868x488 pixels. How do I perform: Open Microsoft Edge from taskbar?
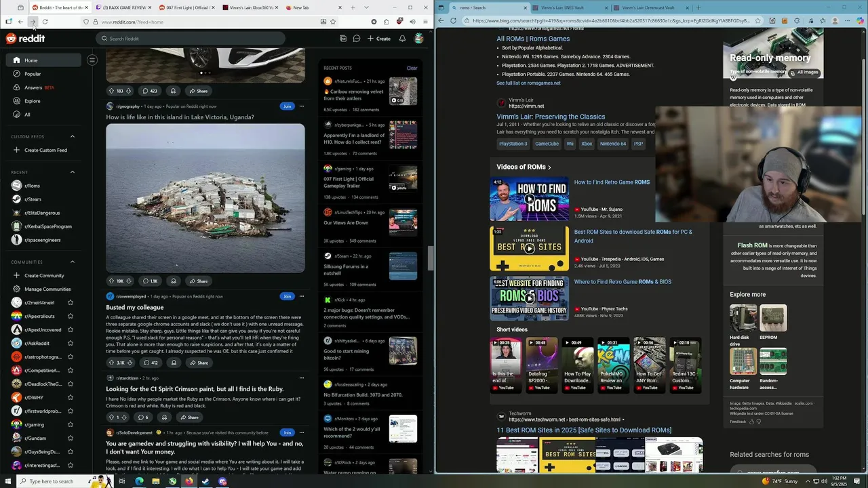[x=139, y=481]
